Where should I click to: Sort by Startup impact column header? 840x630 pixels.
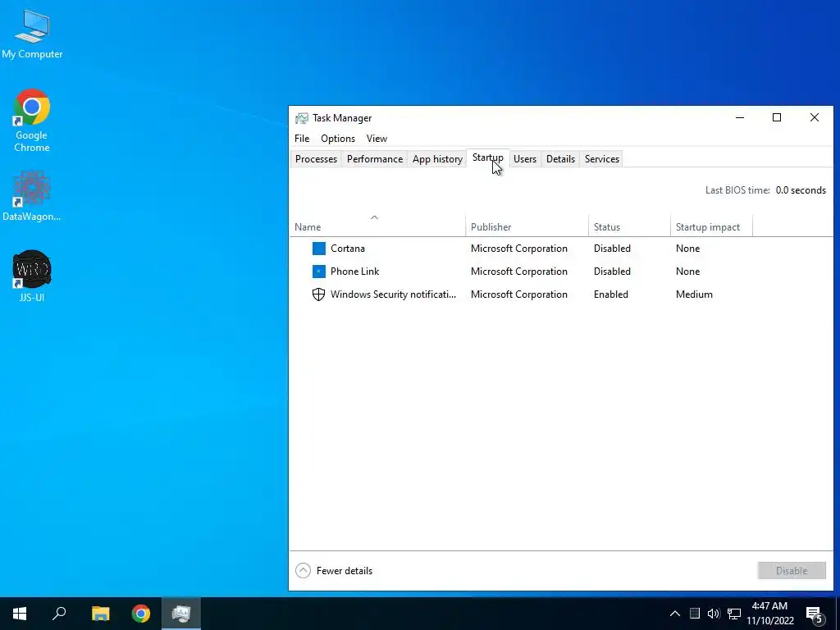(711, 226)
